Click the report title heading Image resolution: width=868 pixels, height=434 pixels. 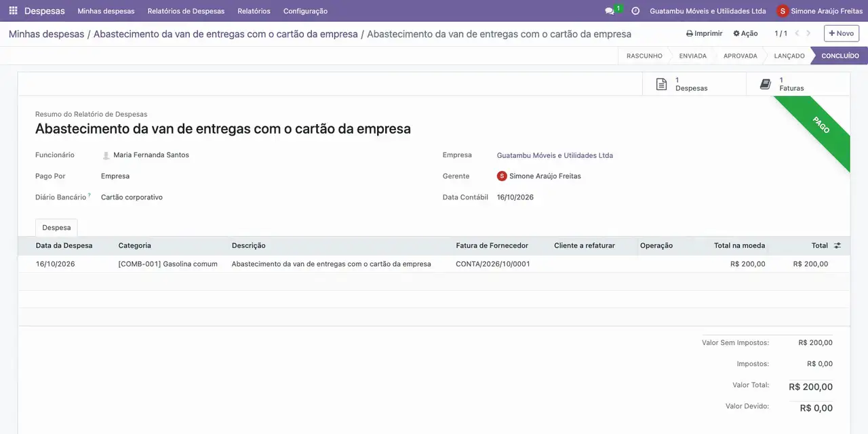pyautogui.click(x=223, y=129)
